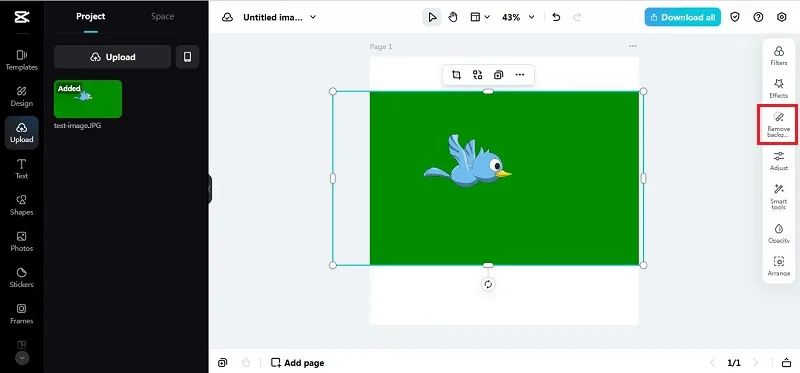This screenshot has height=373, width=800.
Task: Open the help question mark icon
Action: pyautogui.click(x=758, y=17)
